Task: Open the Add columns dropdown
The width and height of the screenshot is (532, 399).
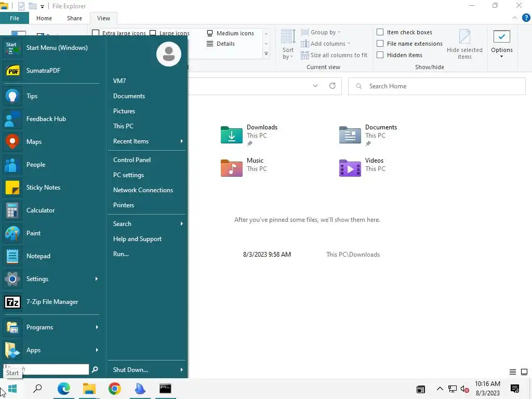Action: [326, 44]
